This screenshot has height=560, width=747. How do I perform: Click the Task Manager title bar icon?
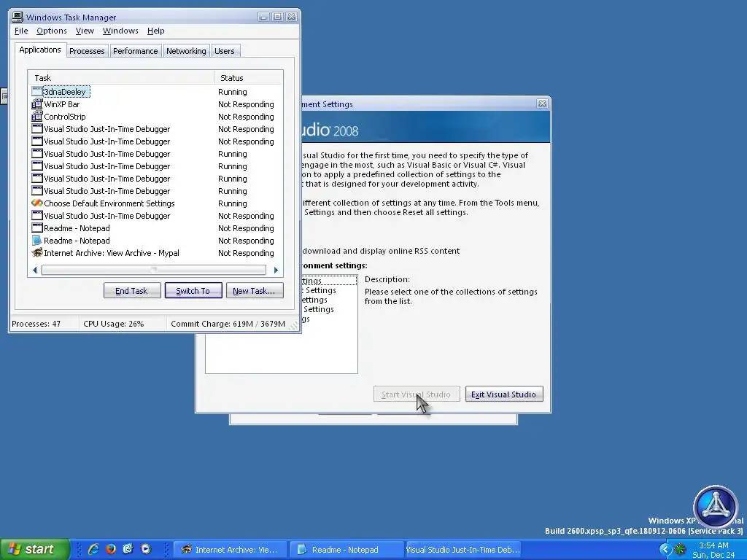[18, 17]
